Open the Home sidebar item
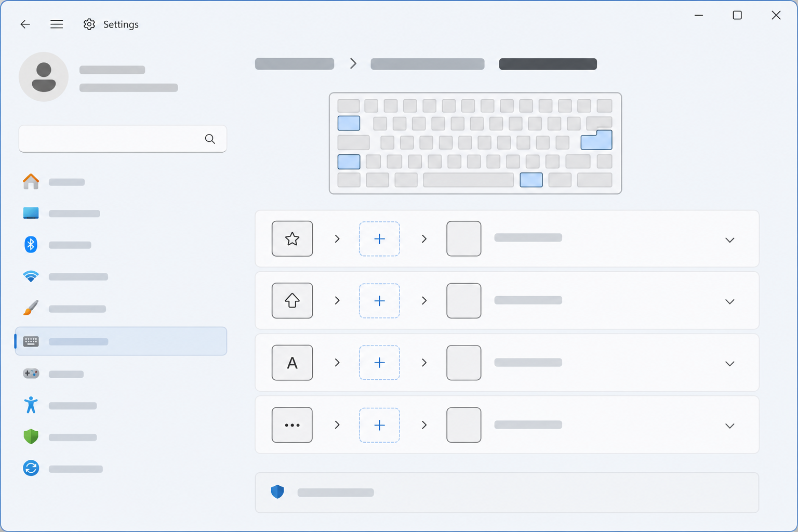This screenshot has height=532, width=798. point(121,182)
